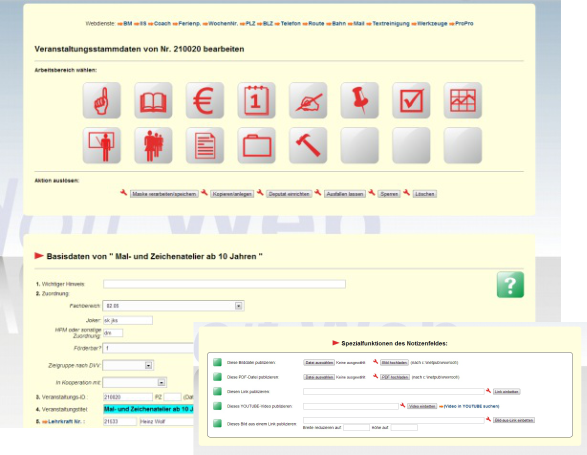Open the WochenNr. web service link

[223, 24]
